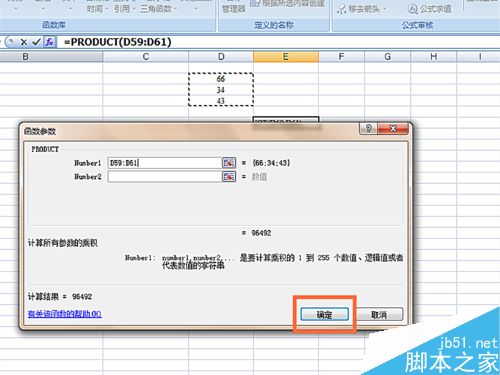Select column F header
This screenshot has width=500, height=375.
pyautogui.click(x=341, y=57)
